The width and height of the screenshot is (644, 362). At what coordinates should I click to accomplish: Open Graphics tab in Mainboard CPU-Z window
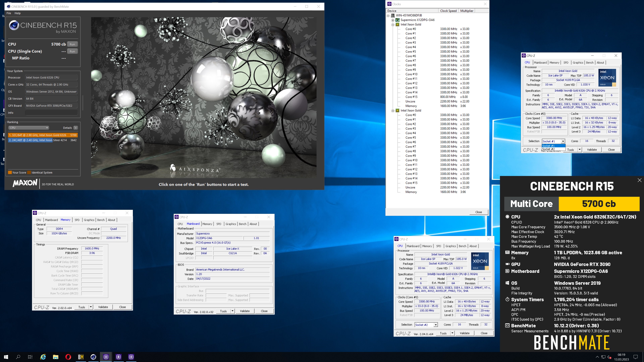click(230, 224)
